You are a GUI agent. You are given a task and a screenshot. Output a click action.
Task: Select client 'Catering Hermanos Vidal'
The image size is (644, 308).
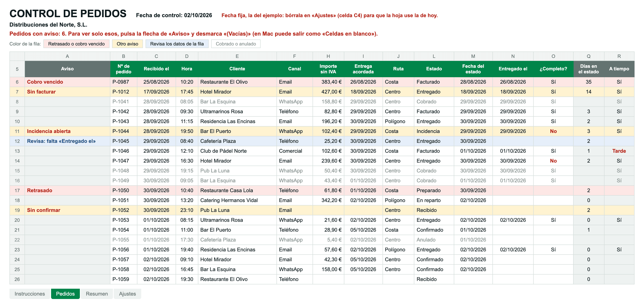coord(237,200)
